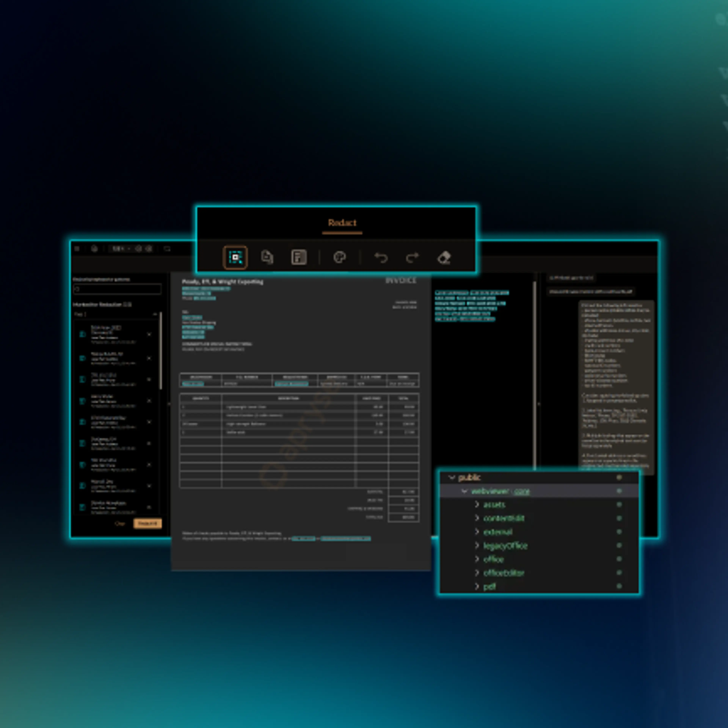Choose the page redaction tool icon

267,257
